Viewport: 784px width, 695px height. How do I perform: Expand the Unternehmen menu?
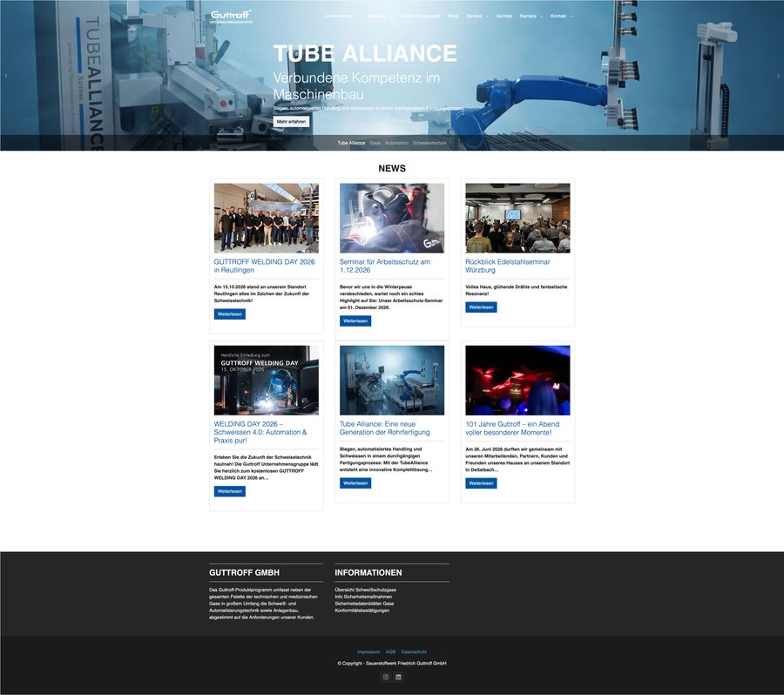pyautogui.click(x=342, y=16)
